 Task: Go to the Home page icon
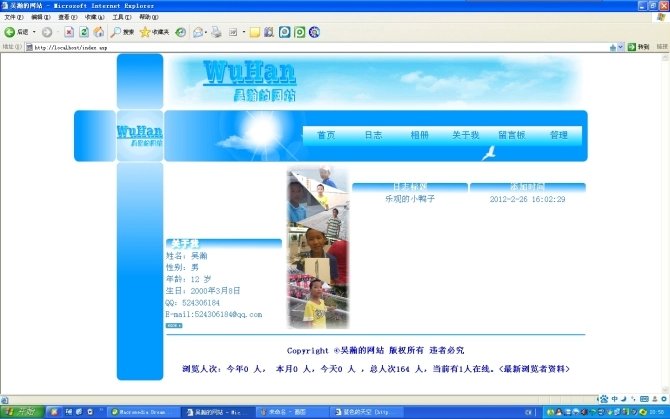99,32
